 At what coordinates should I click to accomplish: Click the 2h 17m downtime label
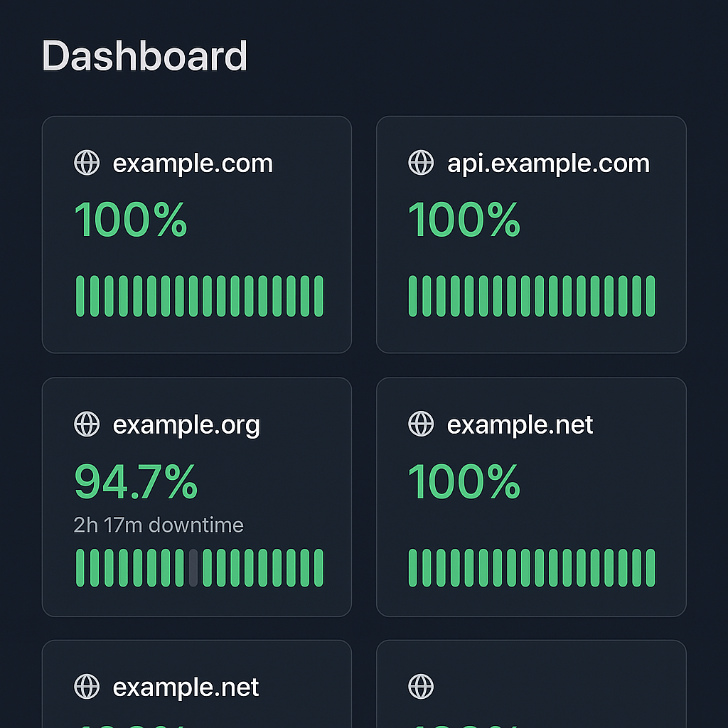click(159, 525)
